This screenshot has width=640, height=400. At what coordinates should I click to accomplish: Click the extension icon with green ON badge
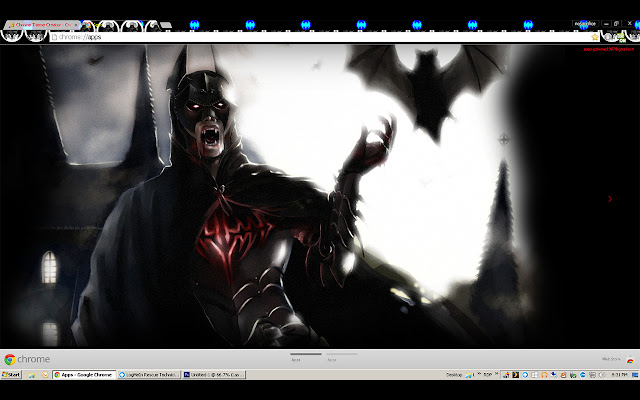621,38
